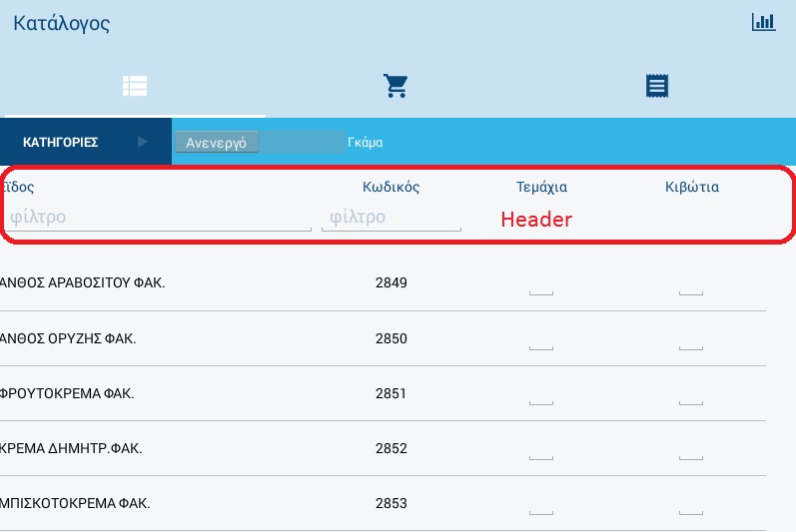Image resolution: width=796 pixels, height=532 pixels.
Task: Focus the Κωδικός filter field
Action: (392, 217)
